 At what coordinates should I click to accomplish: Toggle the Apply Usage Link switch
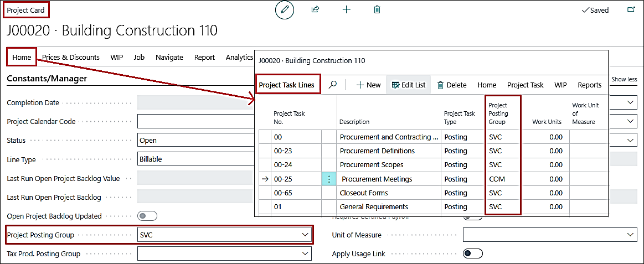pyautogui.click(x=472, y=253)
